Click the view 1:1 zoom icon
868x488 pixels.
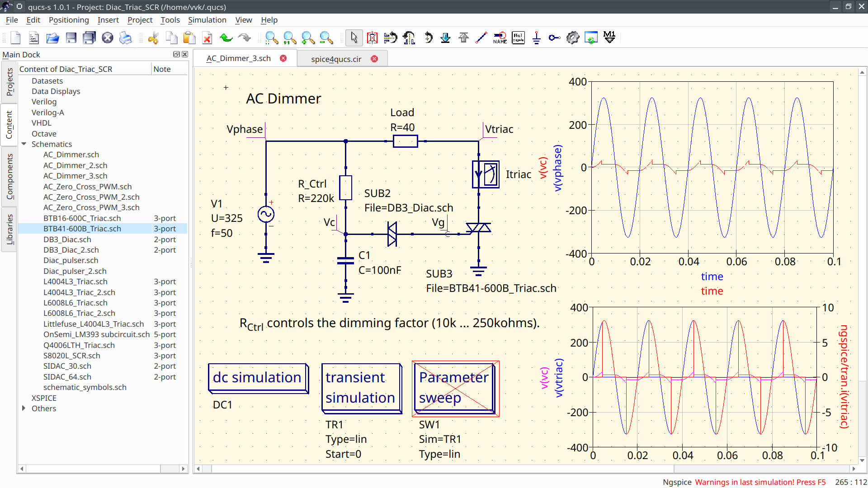(290, 38)
